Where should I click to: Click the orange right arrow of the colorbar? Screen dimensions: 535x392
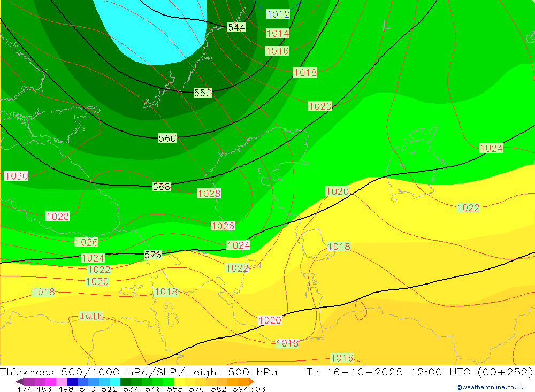click(x=251, y=381)
